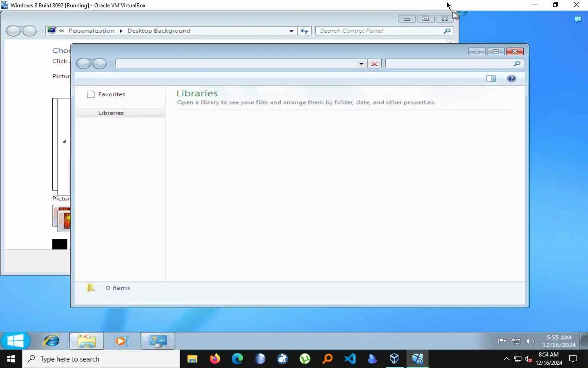Launch Firefox from host taskbar
The image size is (588, 368).
point(215,359)
